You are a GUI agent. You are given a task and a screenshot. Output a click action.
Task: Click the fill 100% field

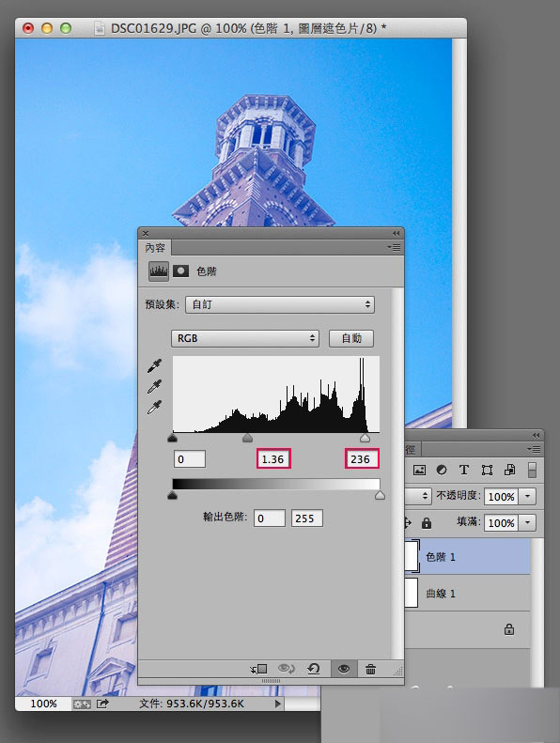point(501,523)
